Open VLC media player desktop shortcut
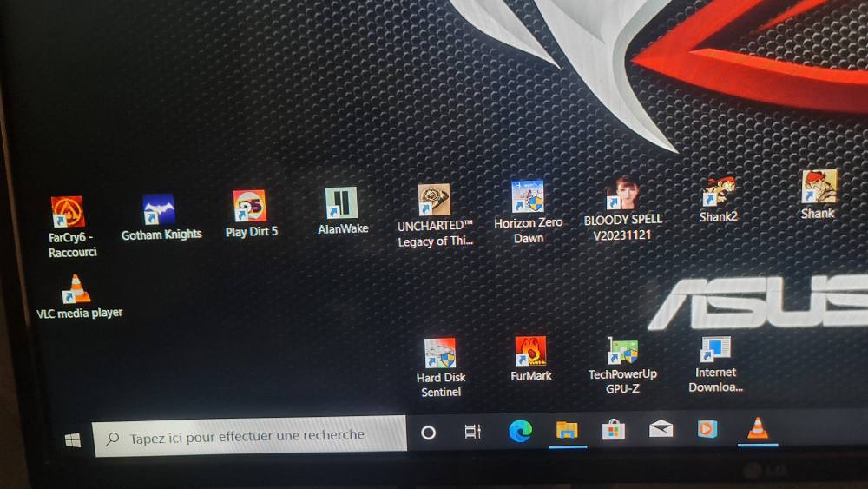The width and height of the screenshot is (868, 489). [x=76, y=288]
